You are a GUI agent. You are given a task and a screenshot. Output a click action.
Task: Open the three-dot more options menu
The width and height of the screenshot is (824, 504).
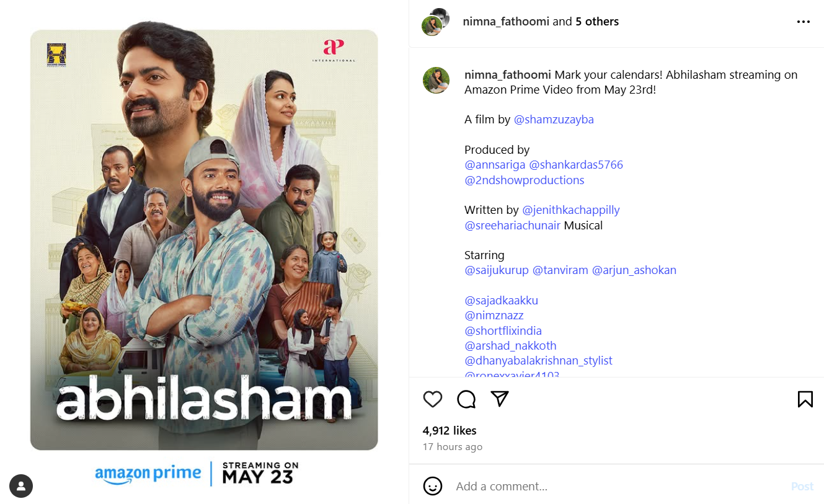tap(804, 22)
